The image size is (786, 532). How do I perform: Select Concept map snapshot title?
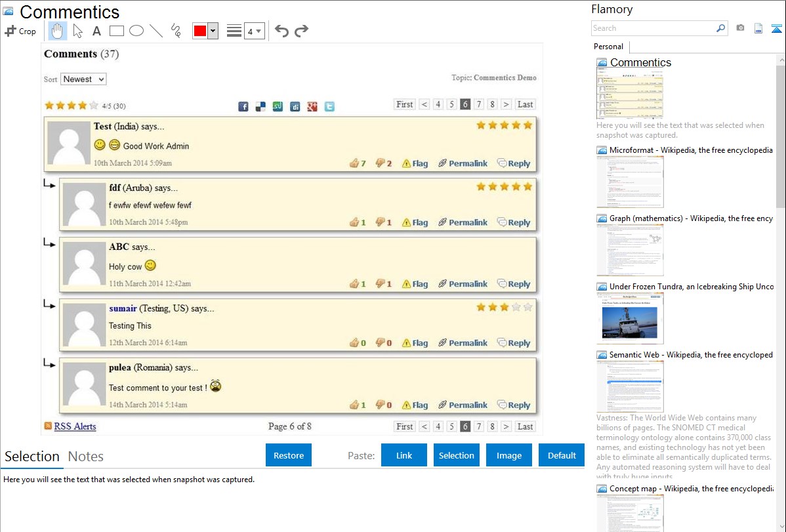pyautogui.click(x=692, y=489)
